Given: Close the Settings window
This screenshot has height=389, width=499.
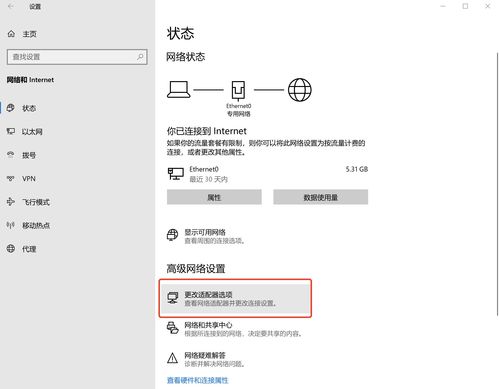Looking at the screenshot, I should click(488, 6).
